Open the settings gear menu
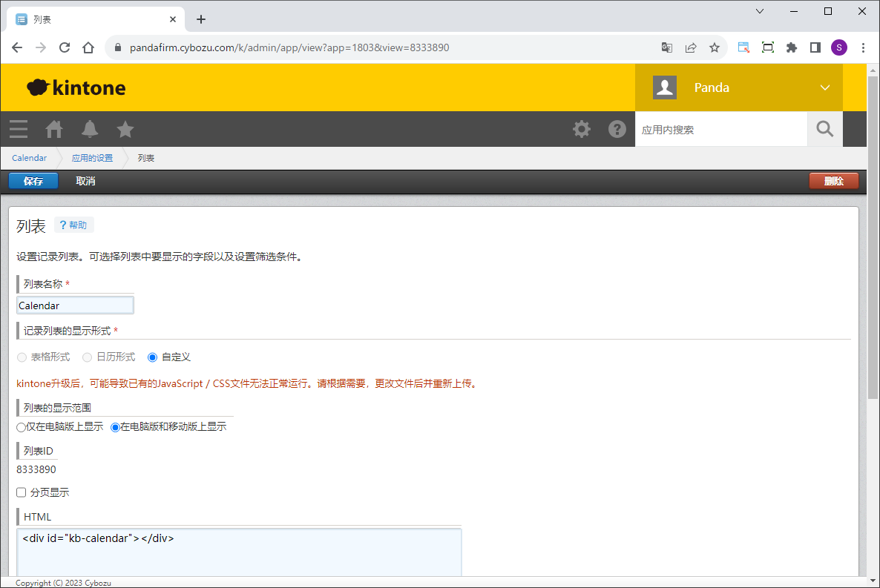Screen dimensions: 880x588 click(x=582, y=129)
